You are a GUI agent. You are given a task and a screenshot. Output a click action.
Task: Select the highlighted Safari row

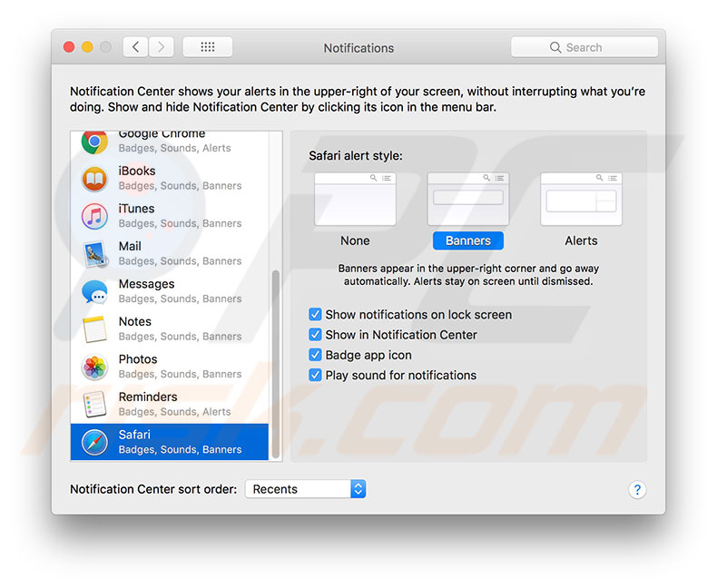pos(170,442)
